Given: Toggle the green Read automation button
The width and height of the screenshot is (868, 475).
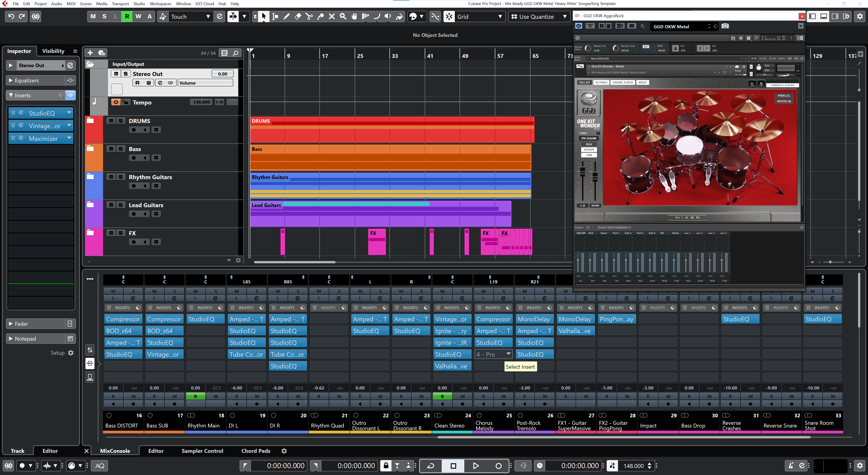Looking at the screenshot, I should (127, 17).
